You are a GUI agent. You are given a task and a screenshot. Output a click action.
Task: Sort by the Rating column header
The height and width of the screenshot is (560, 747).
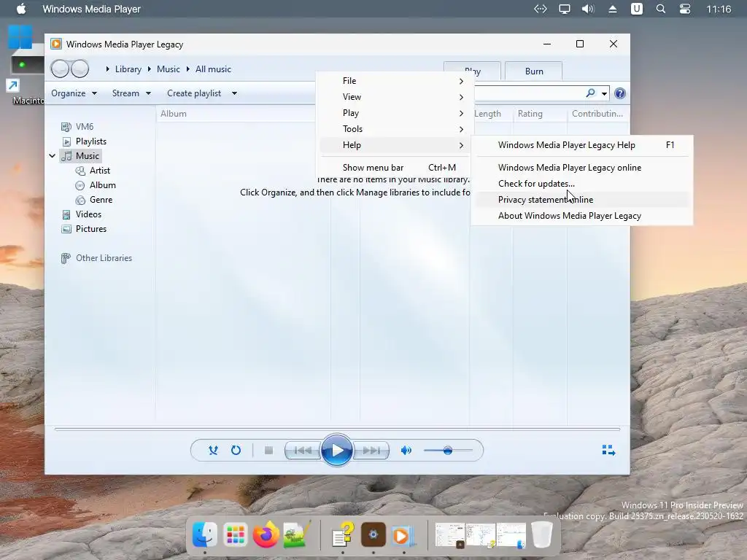pyautogui.click(x=540, y=114)
